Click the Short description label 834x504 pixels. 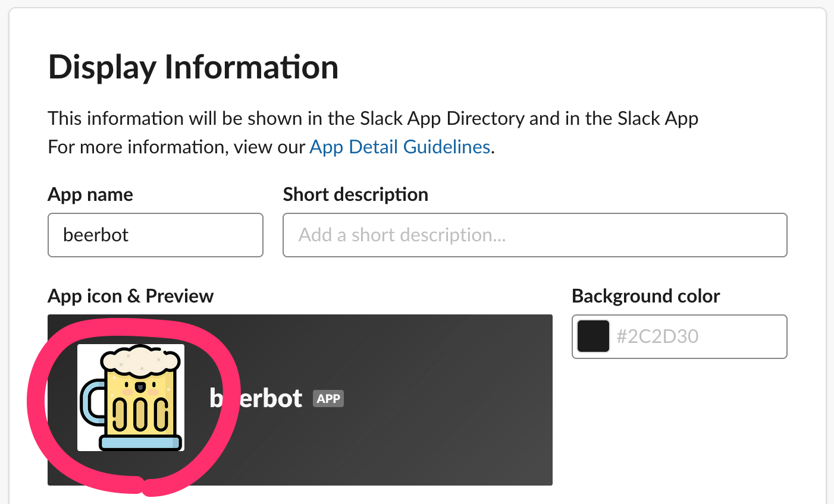point(355,194)
